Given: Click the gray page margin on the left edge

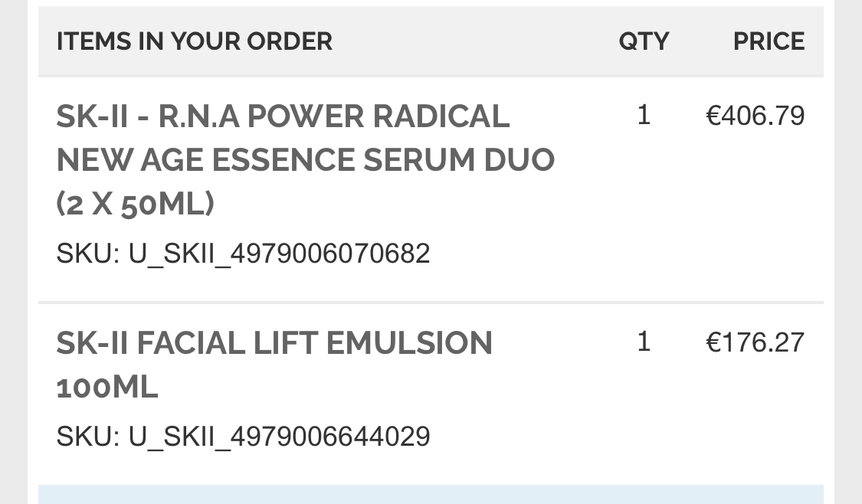Looking at the screenshot, I should pos(13,253).
